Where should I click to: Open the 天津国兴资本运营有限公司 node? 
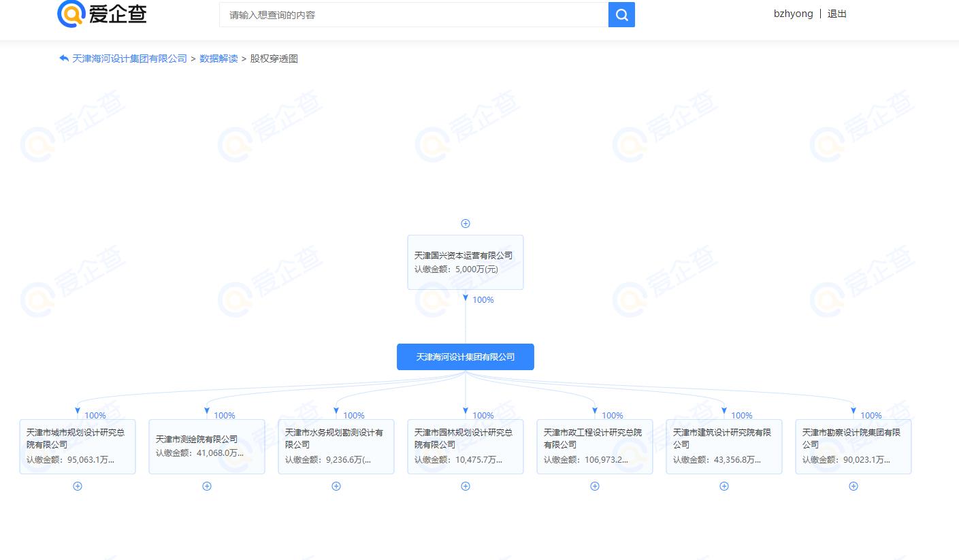click(x=466, y=262)
